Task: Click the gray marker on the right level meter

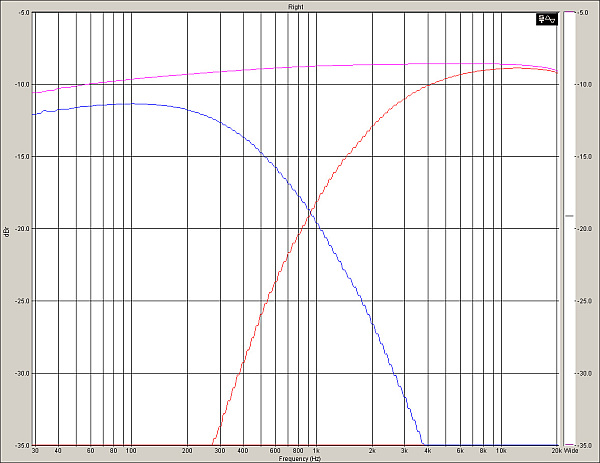Action: point(570,216)
